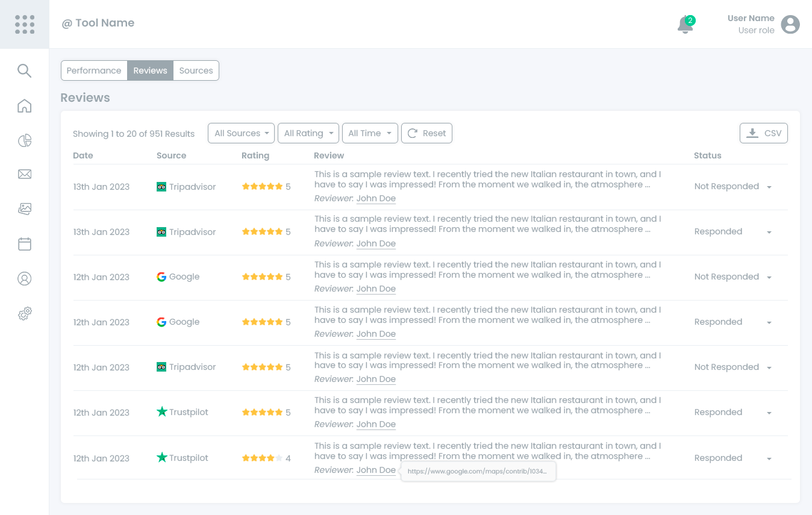Click the google.com/maps tooltip URL
The width and height of the screenshot is (812, 515).
point(477,472)
